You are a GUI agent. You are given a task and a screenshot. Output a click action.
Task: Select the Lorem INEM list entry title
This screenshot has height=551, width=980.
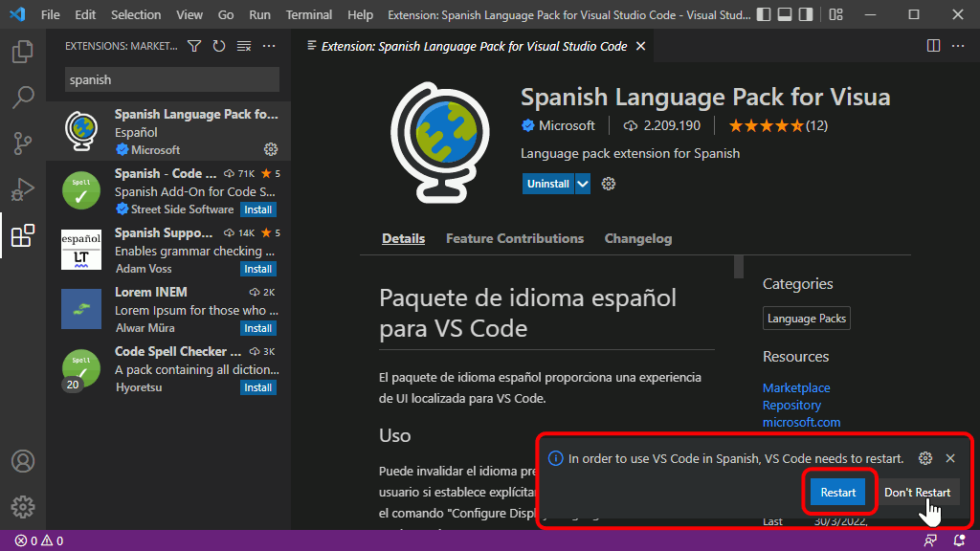[x=150, y=292]
